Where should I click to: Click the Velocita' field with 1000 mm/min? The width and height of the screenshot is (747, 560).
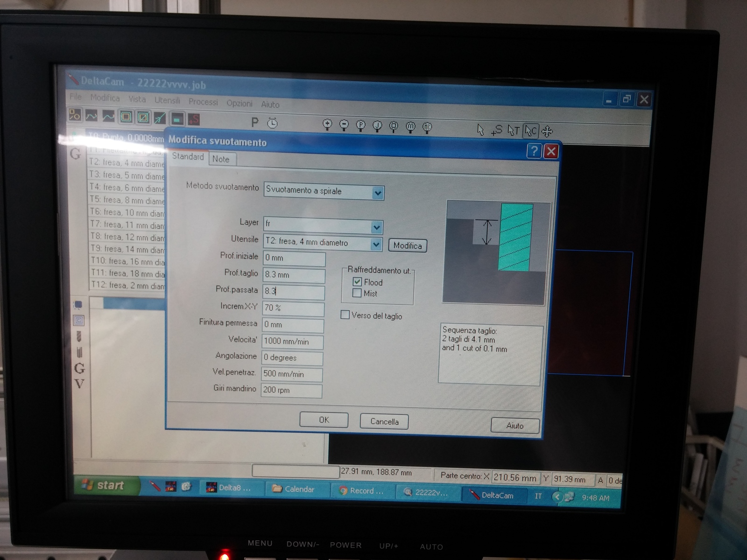pyautogui.click(x=292, y=342)
